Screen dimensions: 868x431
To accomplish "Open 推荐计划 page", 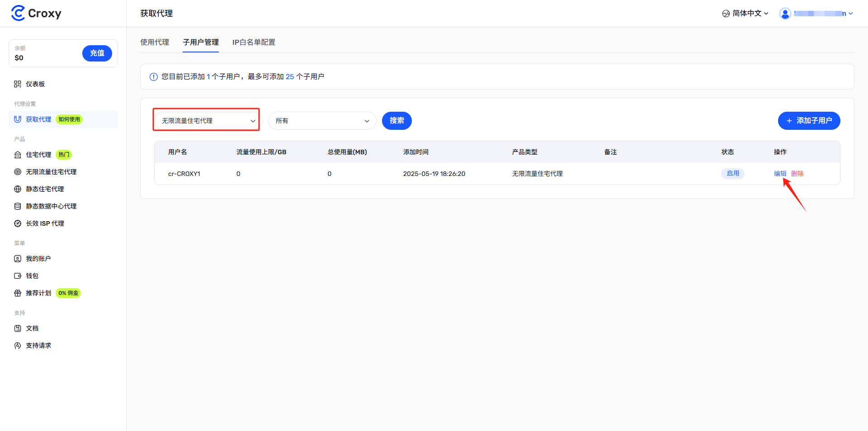I will (63, 293).
